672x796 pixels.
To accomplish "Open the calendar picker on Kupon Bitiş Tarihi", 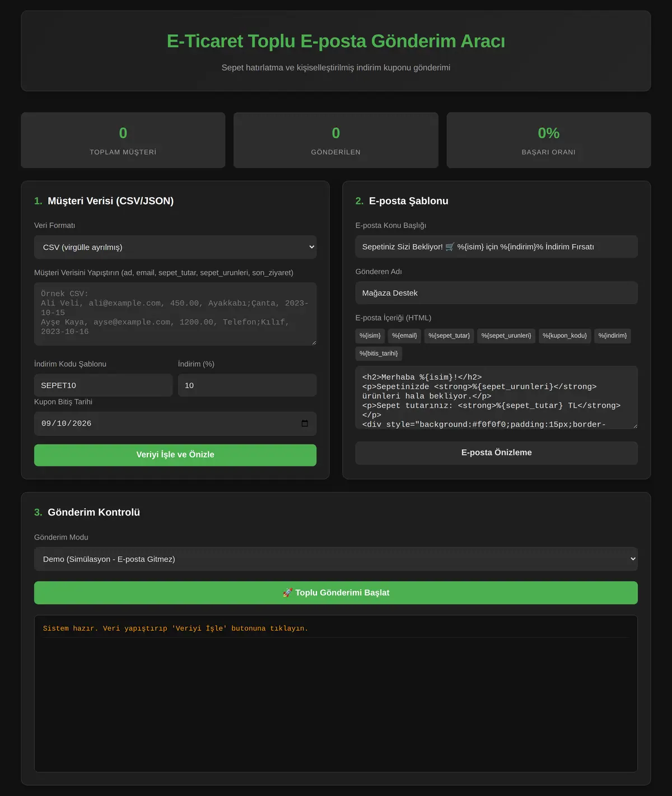I will 305,423.
